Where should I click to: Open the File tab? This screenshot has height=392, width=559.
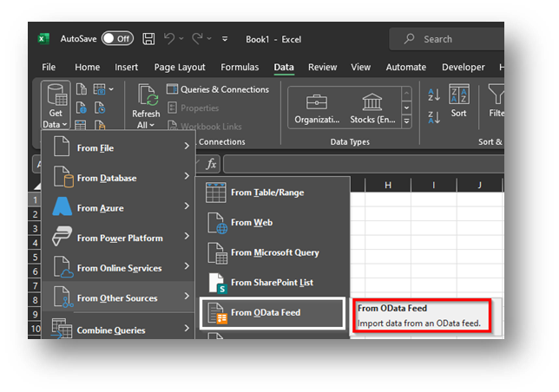(x=49, y=67)
